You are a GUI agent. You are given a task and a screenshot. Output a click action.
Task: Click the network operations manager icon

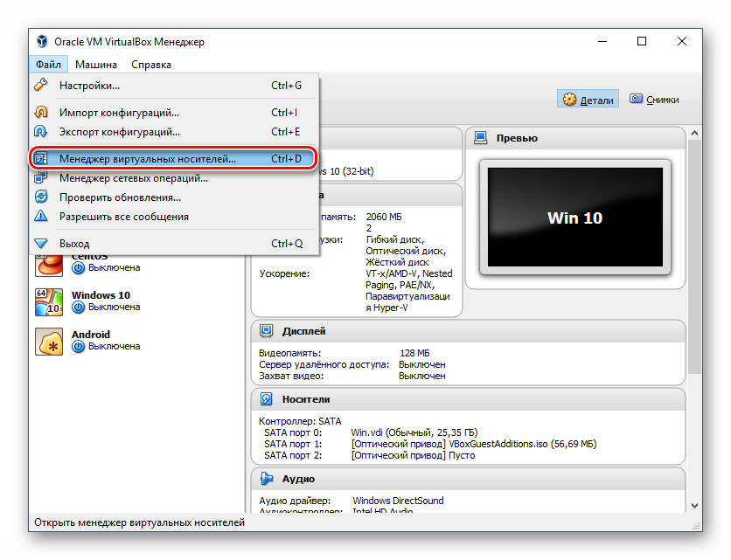click(x=41, y=177)
